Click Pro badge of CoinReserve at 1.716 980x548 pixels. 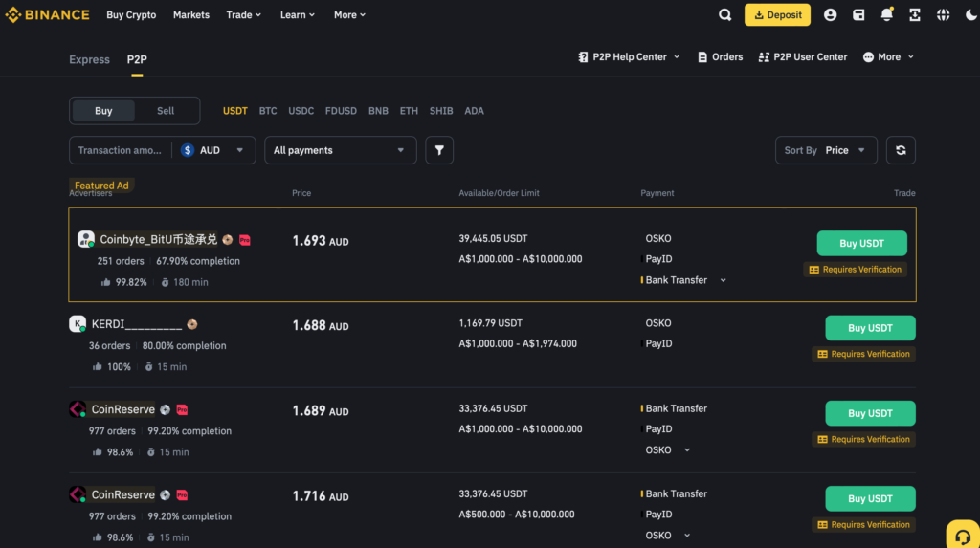pos(182,494)
